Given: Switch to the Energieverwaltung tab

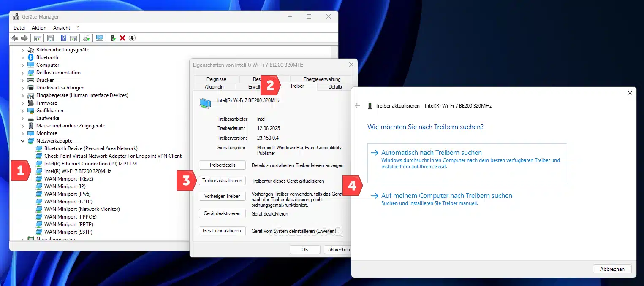Looking at the screenshot, I should tap(322, 79).
